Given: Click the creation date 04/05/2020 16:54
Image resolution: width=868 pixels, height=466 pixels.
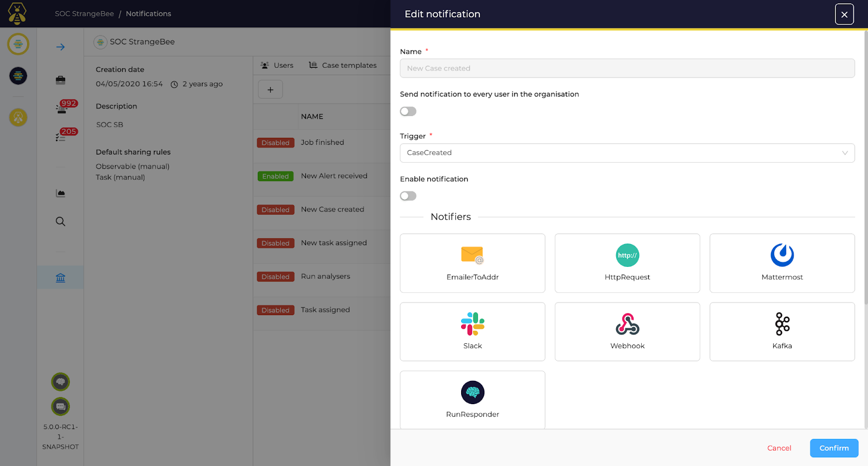Looking at the screenshot, I should [129, 84].
